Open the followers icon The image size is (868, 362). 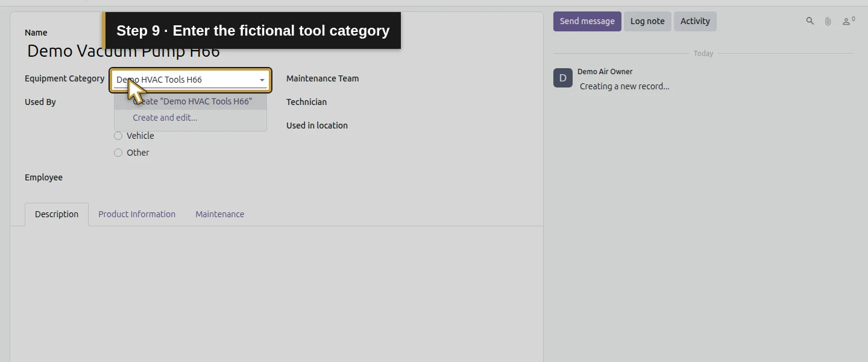(x=849, y=21)
